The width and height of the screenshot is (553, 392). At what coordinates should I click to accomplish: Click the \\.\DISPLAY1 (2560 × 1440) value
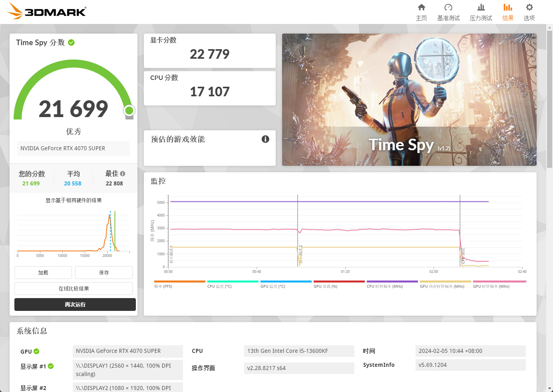tap(128, 370)
